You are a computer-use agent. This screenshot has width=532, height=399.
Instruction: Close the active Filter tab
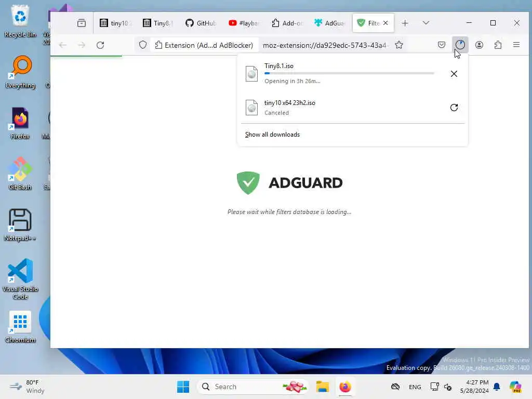(x=385, y=23)
